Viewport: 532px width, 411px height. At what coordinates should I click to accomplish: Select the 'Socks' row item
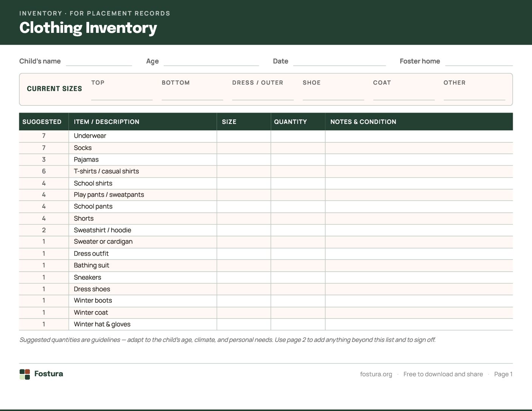pyautogui.click(x=83, y=148)
